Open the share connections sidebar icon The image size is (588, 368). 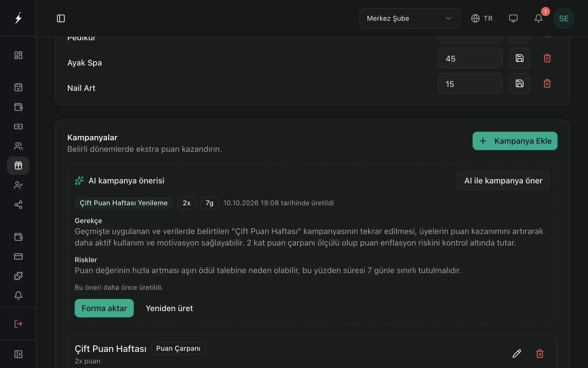pyautogui.click(x=18, y=205)
